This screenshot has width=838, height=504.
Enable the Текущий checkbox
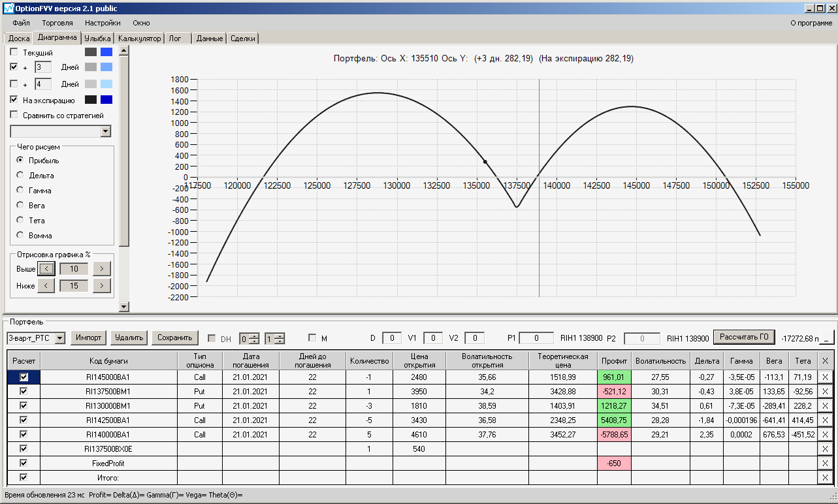point(14,52)
